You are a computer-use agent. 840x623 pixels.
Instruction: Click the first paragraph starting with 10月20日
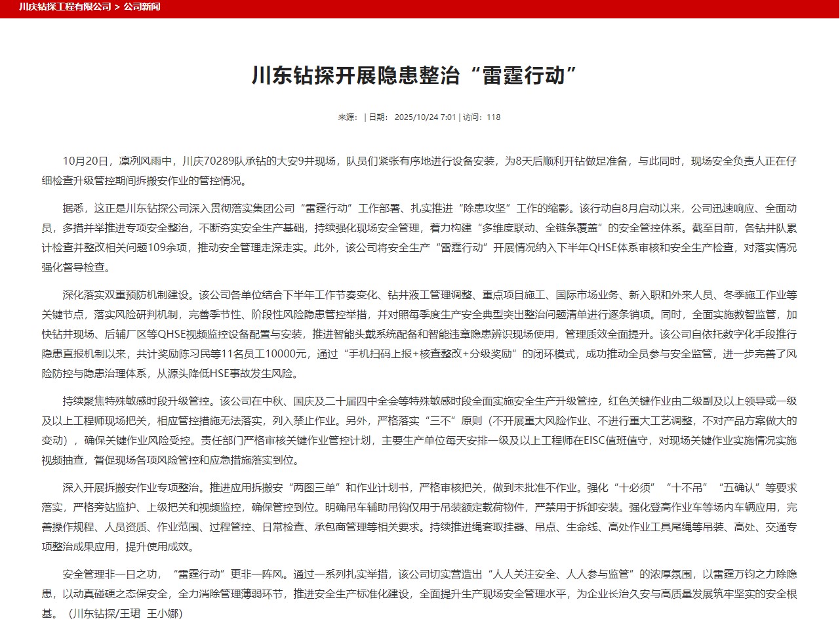pyautogui.click(x=420, y=171)
